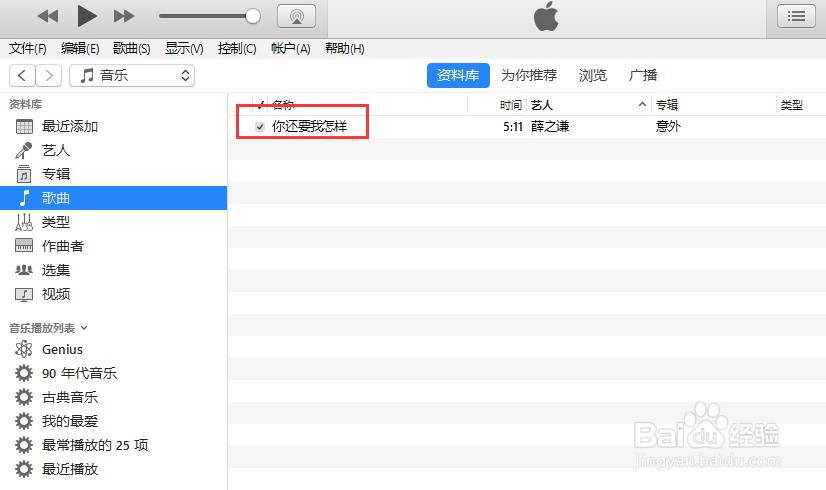This screenshot has height=490, width=826.
Task: Sort by the 艺人 column header
Action: (542, 105)
